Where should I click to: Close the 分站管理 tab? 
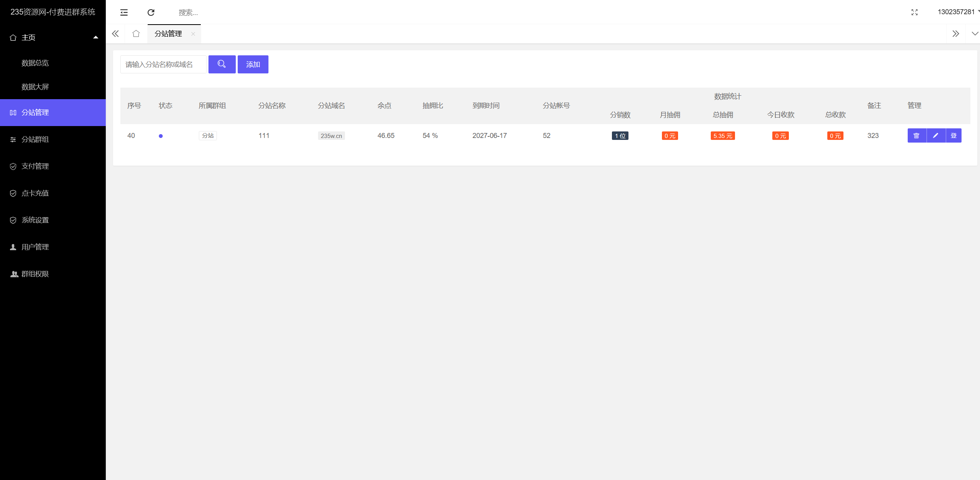pos(193,34)
